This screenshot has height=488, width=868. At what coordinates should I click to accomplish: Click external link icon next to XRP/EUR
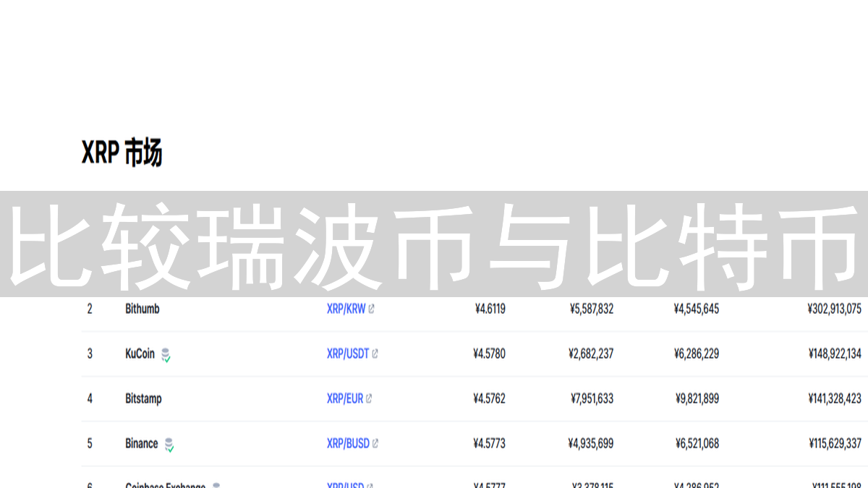[x=369, y=398]
